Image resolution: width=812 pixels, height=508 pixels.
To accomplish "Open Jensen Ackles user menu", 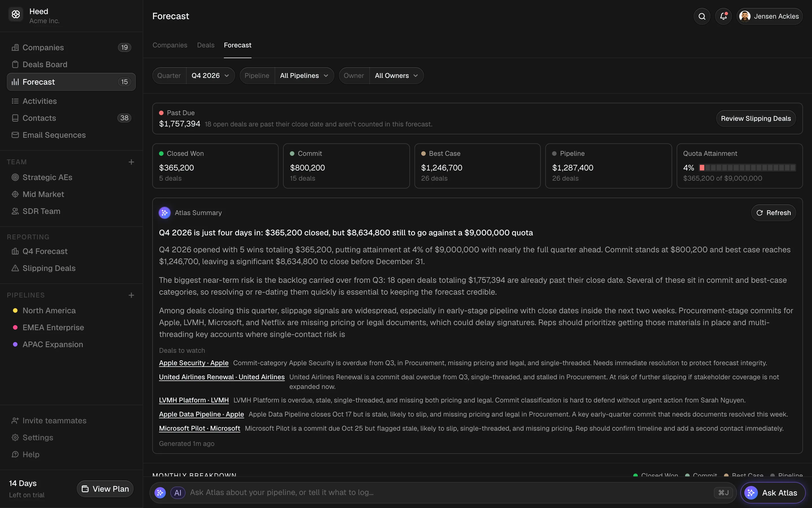I will tap(769, 16).
